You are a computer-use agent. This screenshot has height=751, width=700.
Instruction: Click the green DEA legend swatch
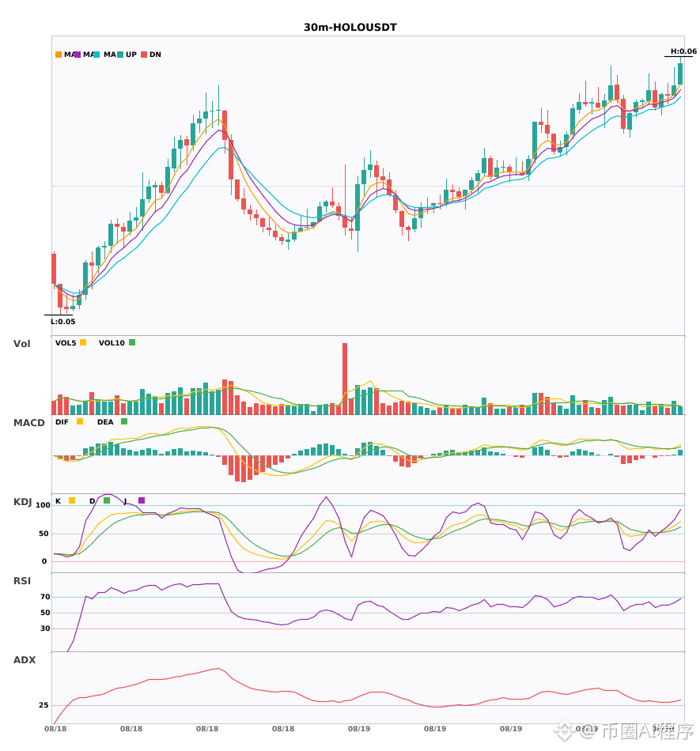pos(124,421)
